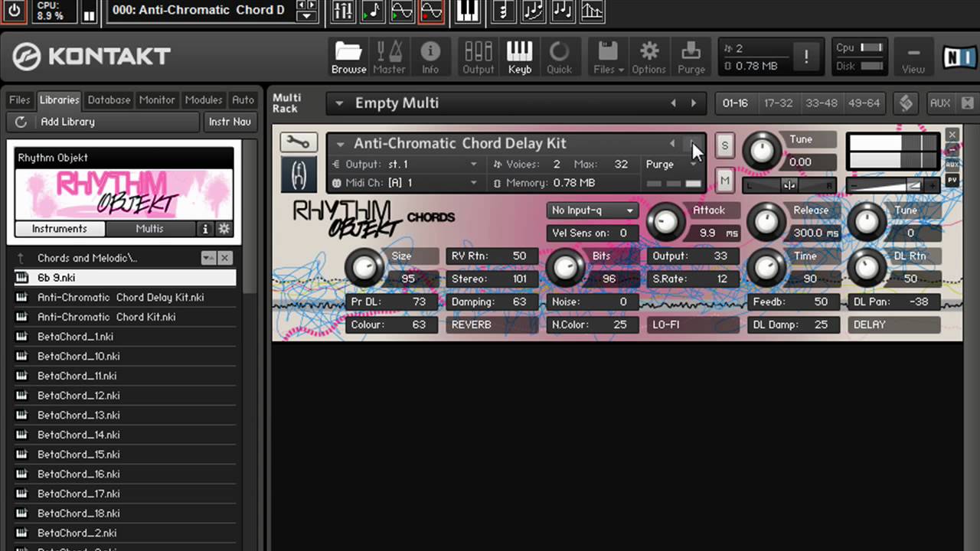Screen dimensions: 980x551
Task: Click the music note playback icon
Action: tap(373, 11)
